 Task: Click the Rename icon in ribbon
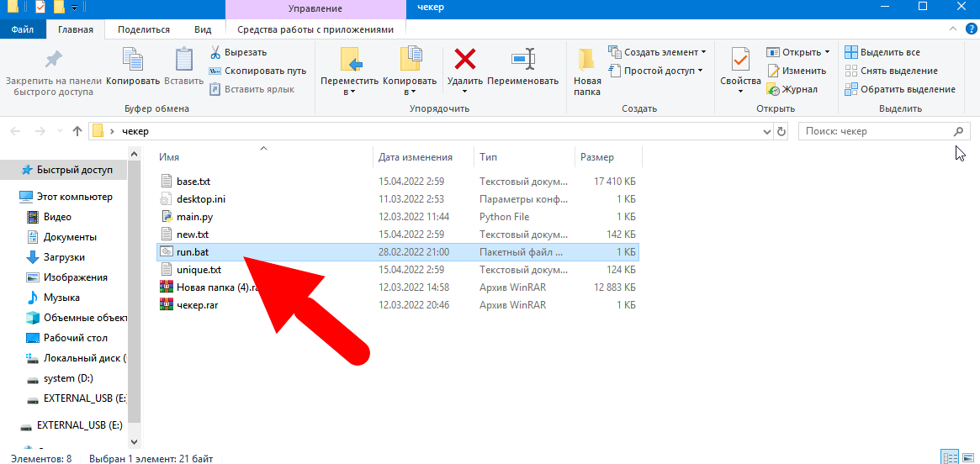point(522,61)
